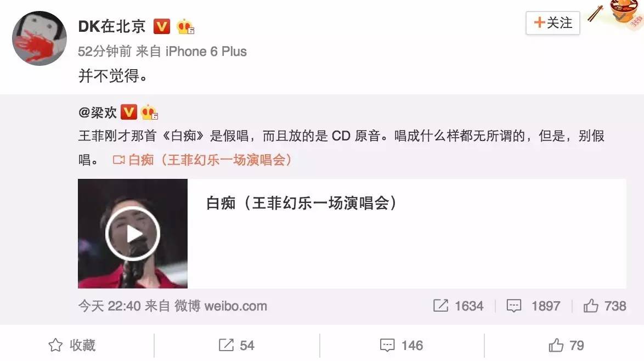This screenshot has height=361, width=644.
Task: Click the orange V verified badge beside DK在北京
Action: 162,27
